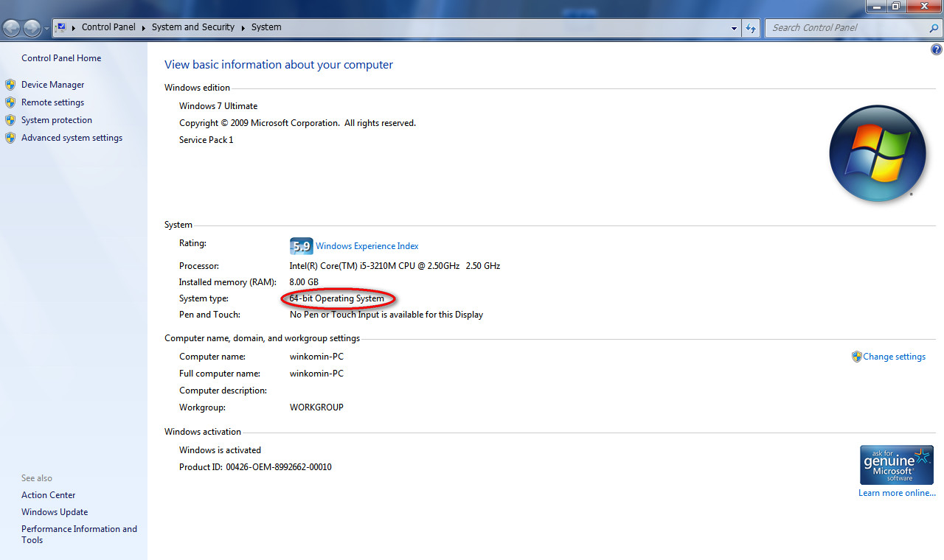Click the Product ID 00426-OEM-8992662-00010 text
This screenshot has width=944, height=560.
click(x=255, y=467)
